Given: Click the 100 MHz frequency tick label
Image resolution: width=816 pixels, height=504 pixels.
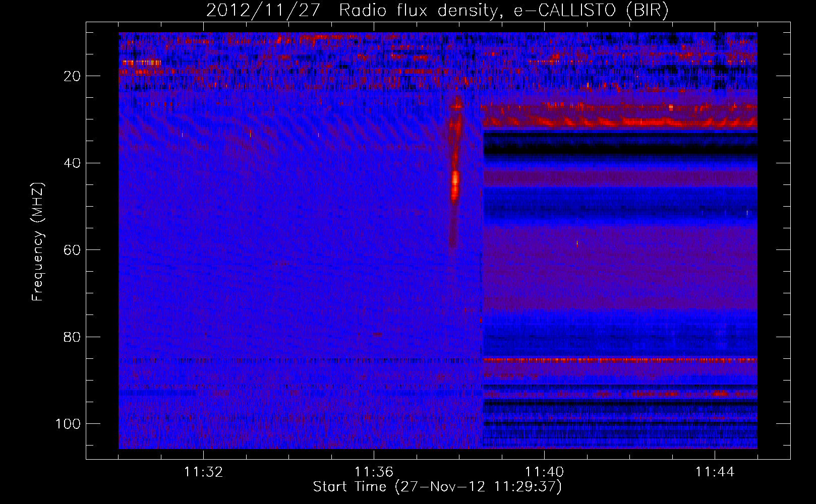Looking at the screenshot, I should click(68, 424).
